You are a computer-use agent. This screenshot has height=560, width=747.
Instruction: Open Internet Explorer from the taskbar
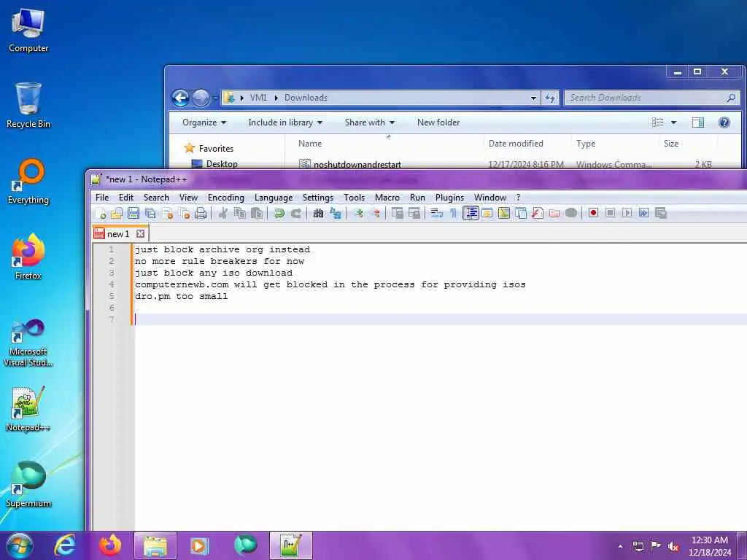pos(65,545)
